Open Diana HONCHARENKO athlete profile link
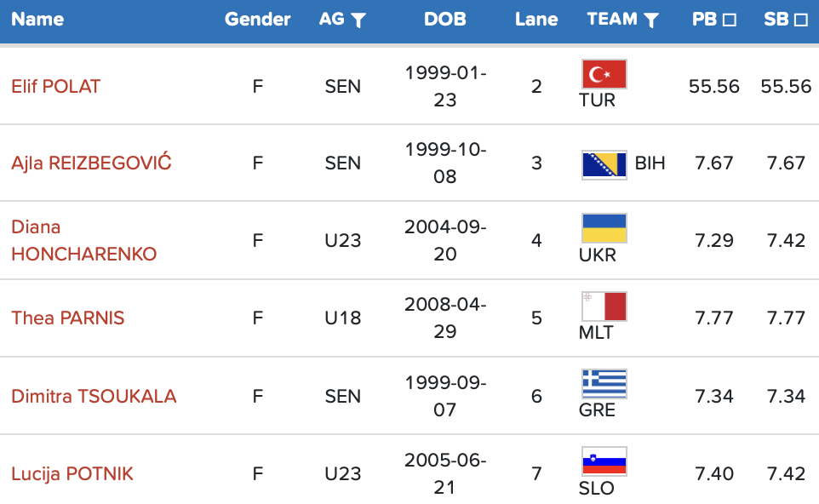The image size is (819, 504). coord(83,240)
